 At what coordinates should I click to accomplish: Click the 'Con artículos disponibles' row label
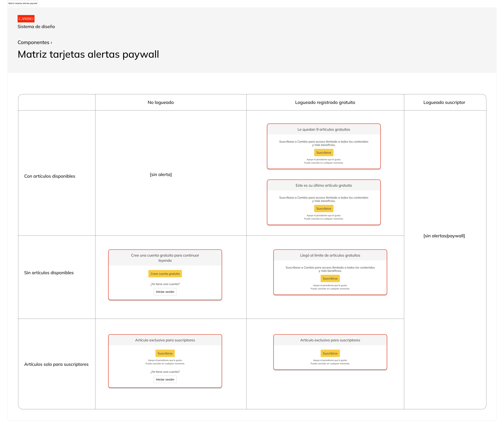(50, 176)
